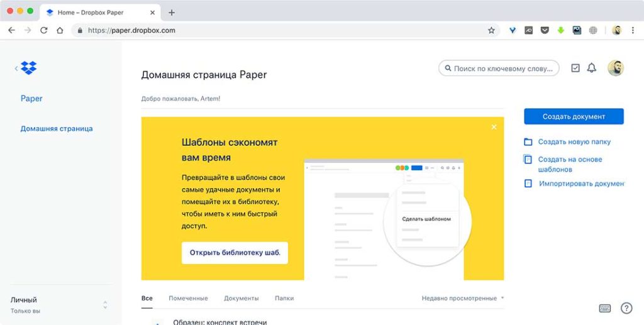Switch to the Папки tab
This screenshot has width=644, height=325.
click(284, 299)
